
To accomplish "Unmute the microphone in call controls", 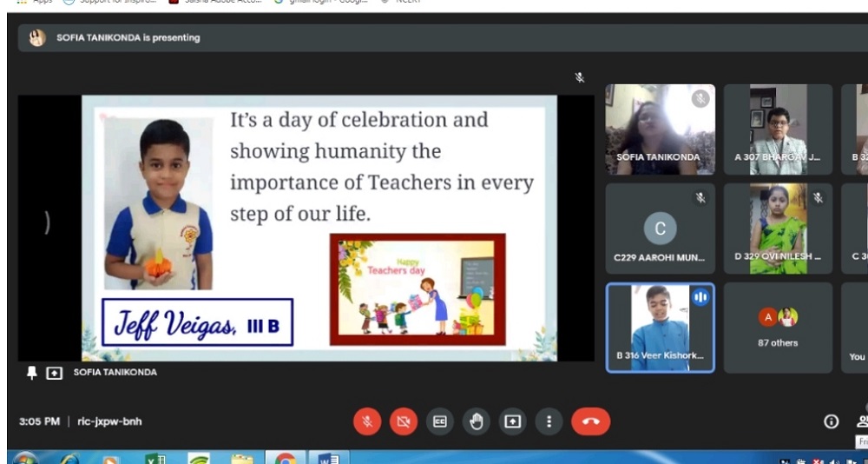I will coord(367,421).
